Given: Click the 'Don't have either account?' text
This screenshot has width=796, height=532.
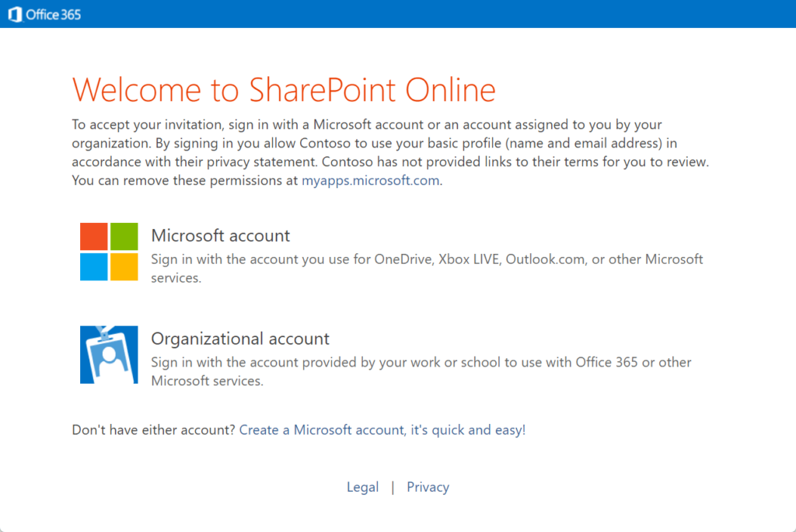Looking at the screenshot, I should 153,430.
